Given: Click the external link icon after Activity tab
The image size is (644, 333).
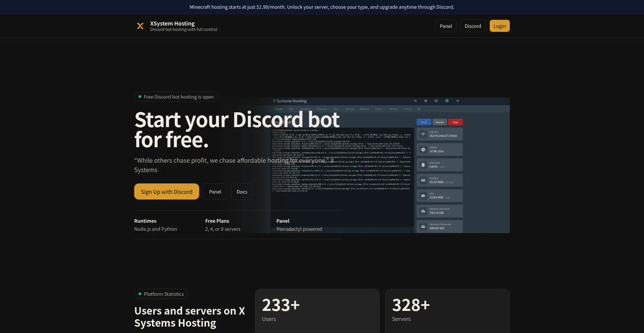Looking at the screenshot, I should click(419, 109).
